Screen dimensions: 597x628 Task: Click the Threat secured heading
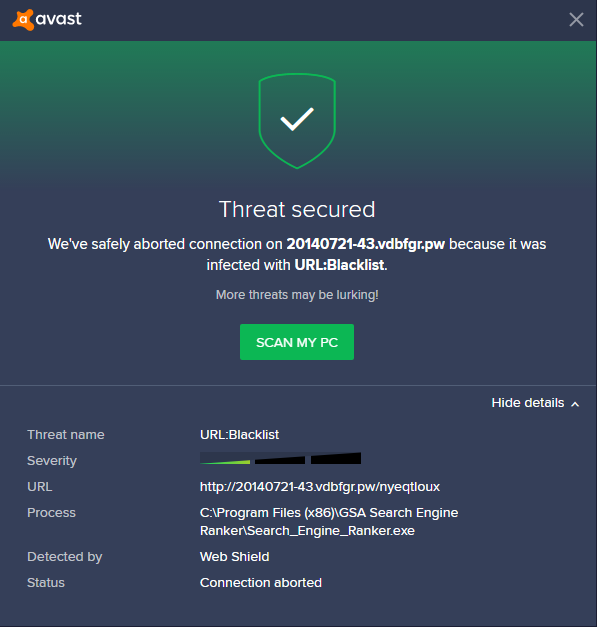point(297,209)
